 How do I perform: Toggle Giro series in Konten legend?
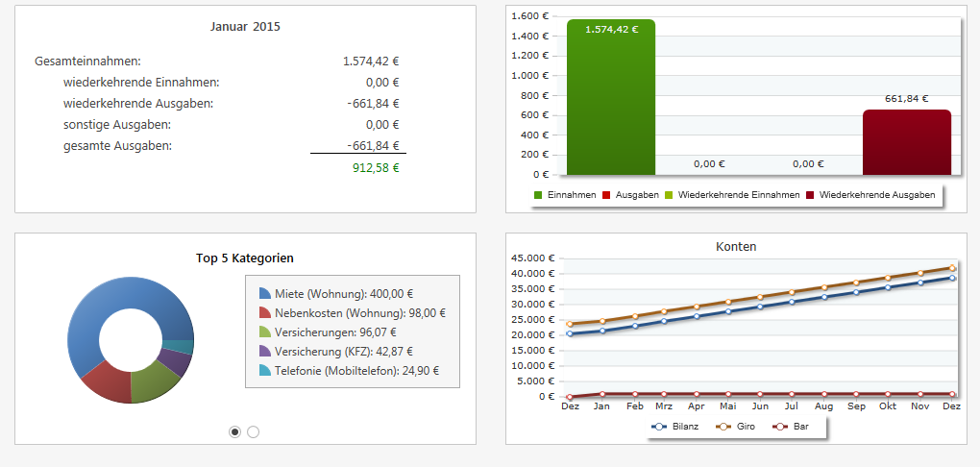(735, 427)
